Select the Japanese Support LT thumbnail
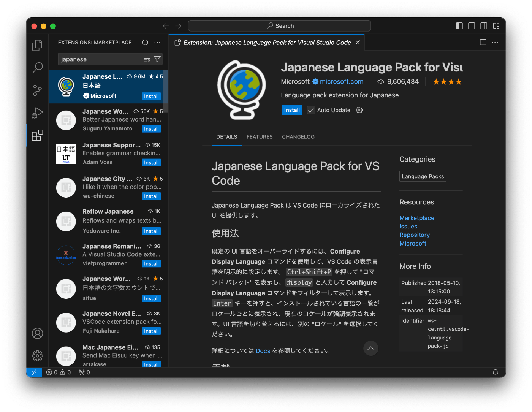This screenshot has width=532, height=412. 66,154
